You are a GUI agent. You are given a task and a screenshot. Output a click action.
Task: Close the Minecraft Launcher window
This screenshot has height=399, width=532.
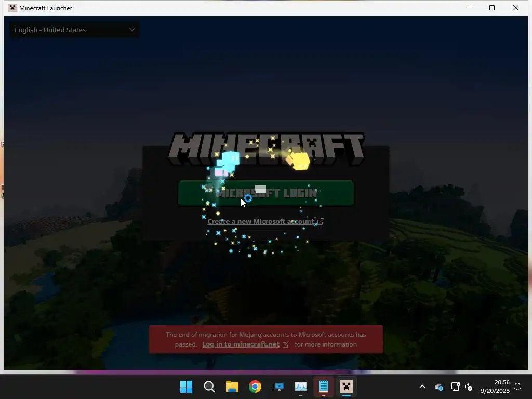tap(516, 8)
